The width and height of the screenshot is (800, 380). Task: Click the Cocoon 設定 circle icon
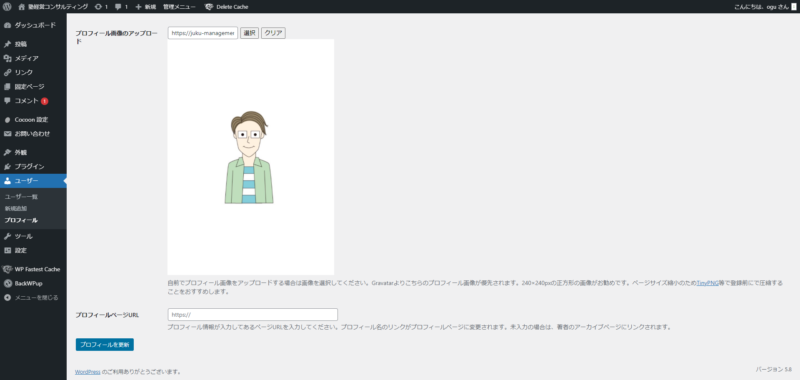7,119
